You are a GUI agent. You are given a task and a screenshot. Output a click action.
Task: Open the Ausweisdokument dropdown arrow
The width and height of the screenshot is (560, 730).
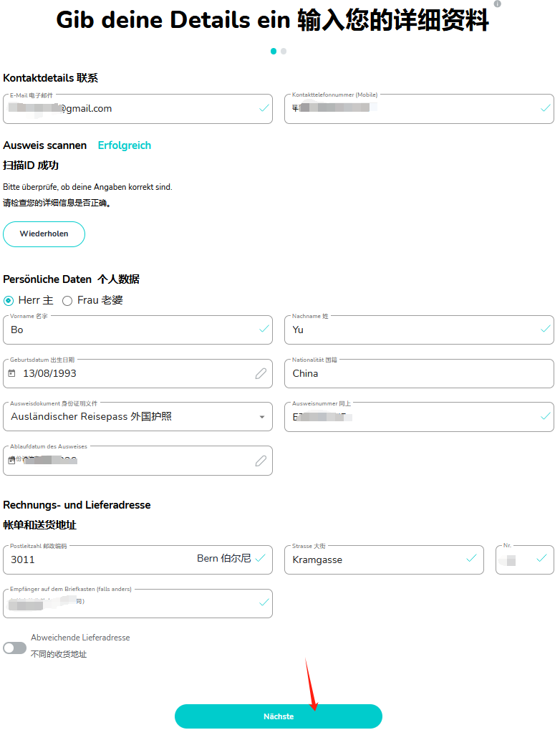pos(262,417)
